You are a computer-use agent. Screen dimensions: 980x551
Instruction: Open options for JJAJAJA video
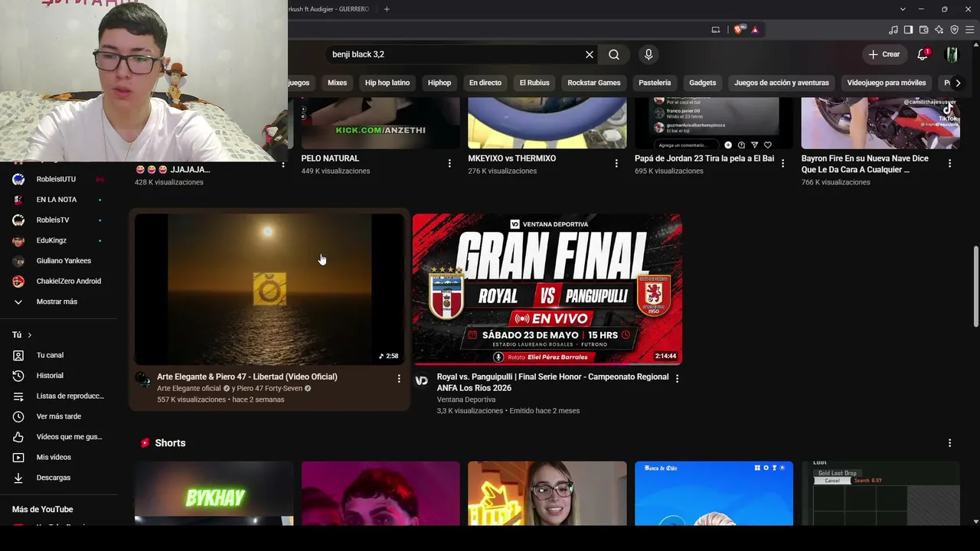(x=283, y=165)
